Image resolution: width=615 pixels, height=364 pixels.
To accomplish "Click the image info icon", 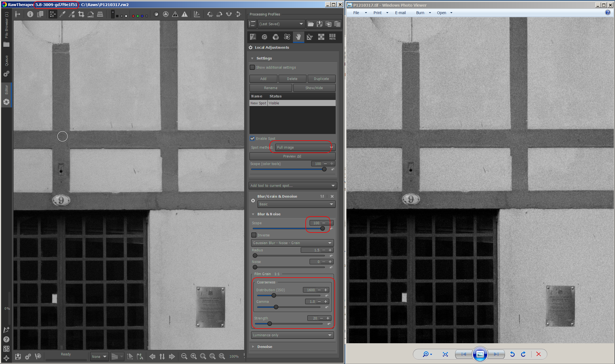I will tap(30, 14).
